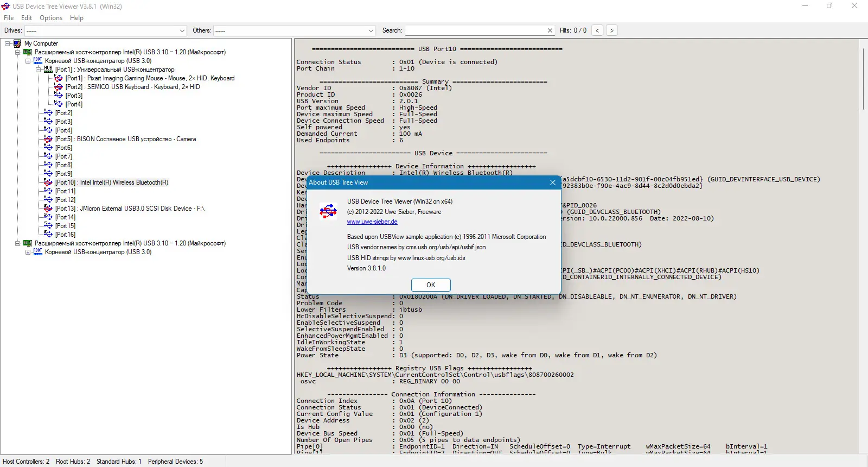Go to the previous search hit
This screenshot has width=868, height=467.
tap(597, 30)
